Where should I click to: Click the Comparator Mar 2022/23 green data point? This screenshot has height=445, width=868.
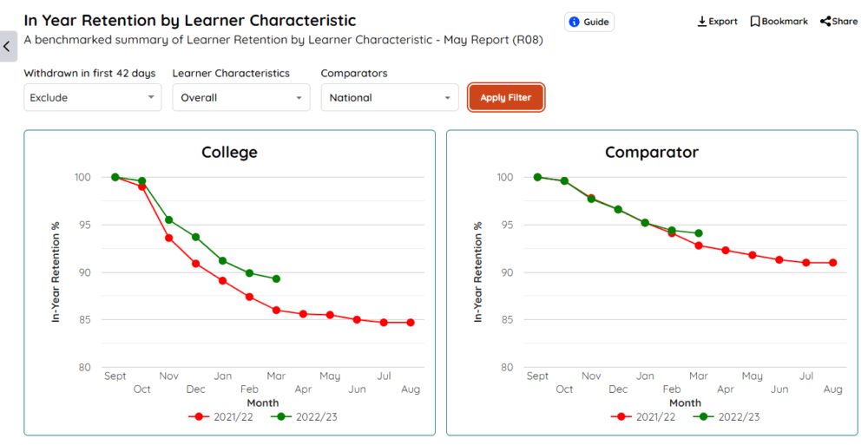(x=699, y=233)
